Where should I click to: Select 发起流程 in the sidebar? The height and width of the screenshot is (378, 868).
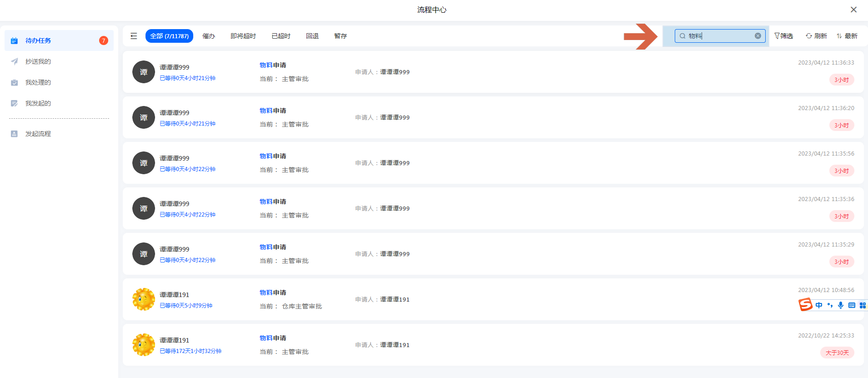[x=38, y=134]
